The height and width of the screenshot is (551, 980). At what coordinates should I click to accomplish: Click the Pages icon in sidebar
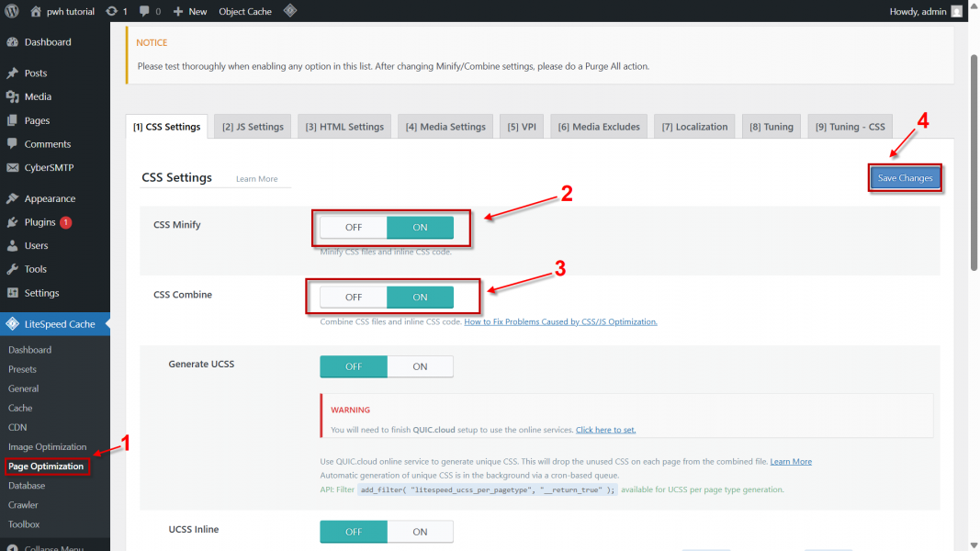pyautogui.click(x=13, y=120)
